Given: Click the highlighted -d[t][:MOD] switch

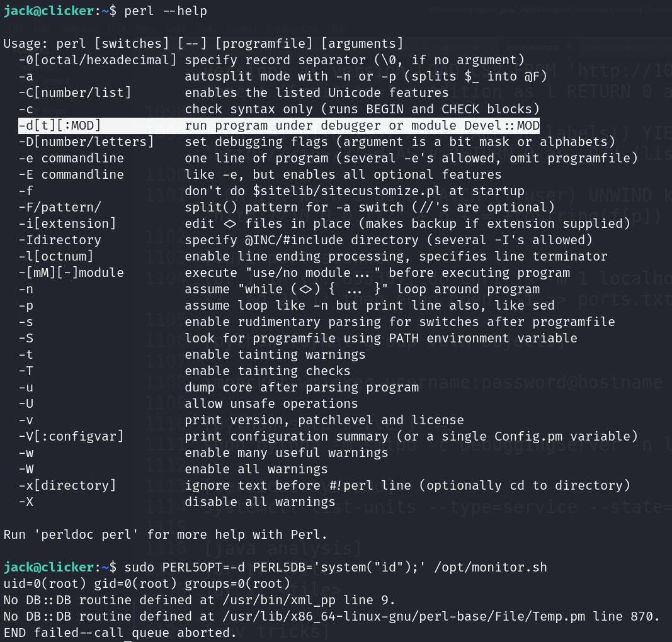Looking at the screenshot, I should pyautogui.click(x=60, y=125).
